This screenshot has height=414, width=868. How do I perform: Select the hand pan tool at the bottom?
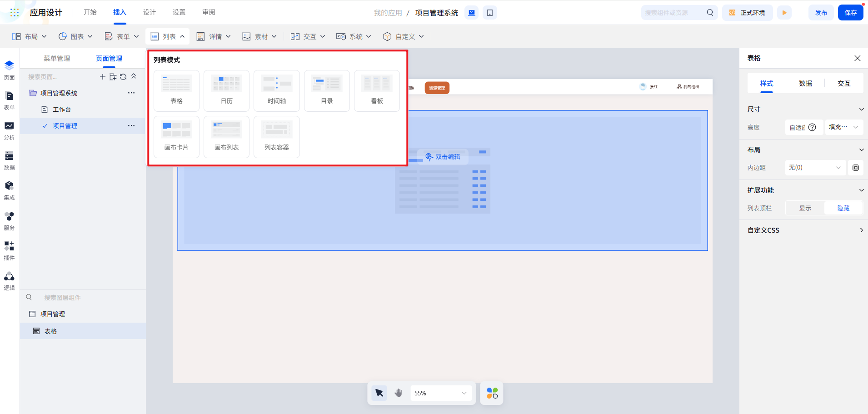398,393
